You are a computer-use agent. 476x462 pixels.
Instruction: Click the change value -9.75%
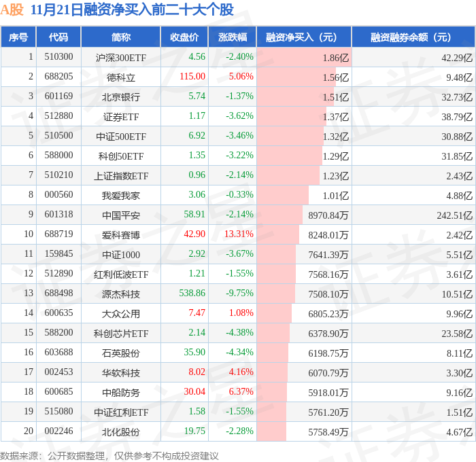(x=239, y=294)
